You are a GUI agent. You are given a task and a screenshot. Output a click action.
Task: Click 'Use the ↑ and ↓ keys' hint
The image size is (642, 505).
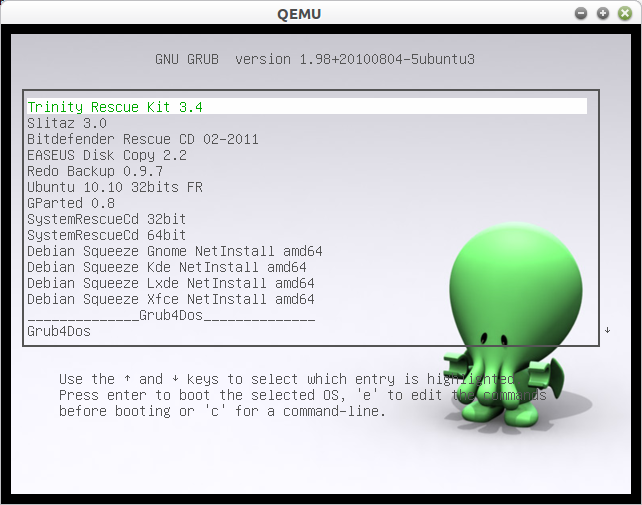point(287,379)
